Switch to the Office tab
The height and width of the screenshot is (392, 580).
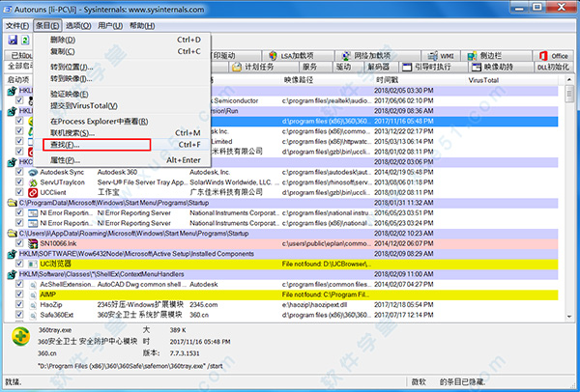point(553,56)
